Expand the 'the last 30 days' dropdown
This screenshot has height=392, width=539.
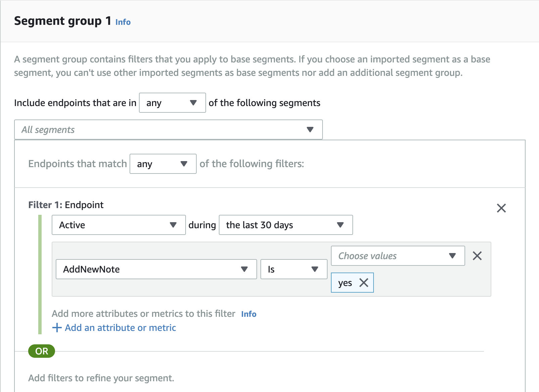tap(285, 225)
